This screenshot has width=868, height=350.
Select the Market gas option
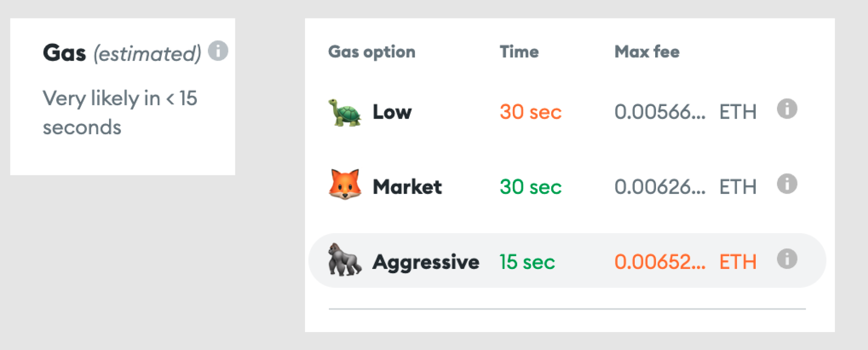point(407,187)
